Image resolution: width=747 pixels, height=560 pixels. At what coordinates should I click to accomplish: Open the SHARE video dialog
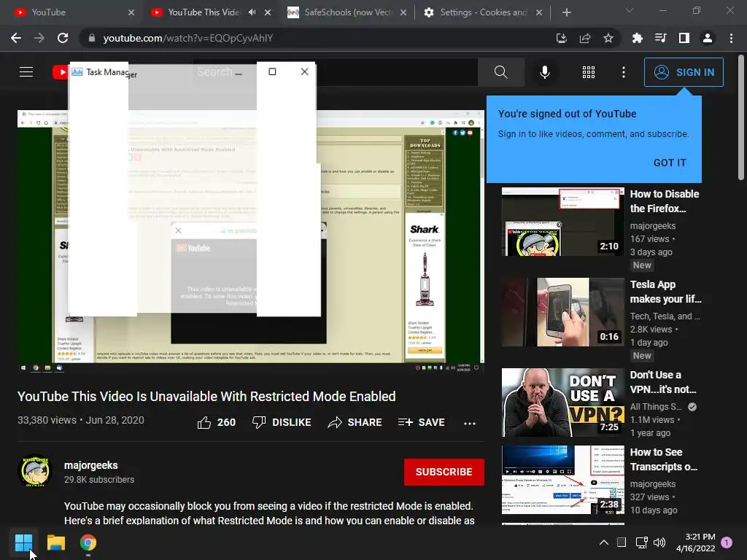click(x=355, y=422)
